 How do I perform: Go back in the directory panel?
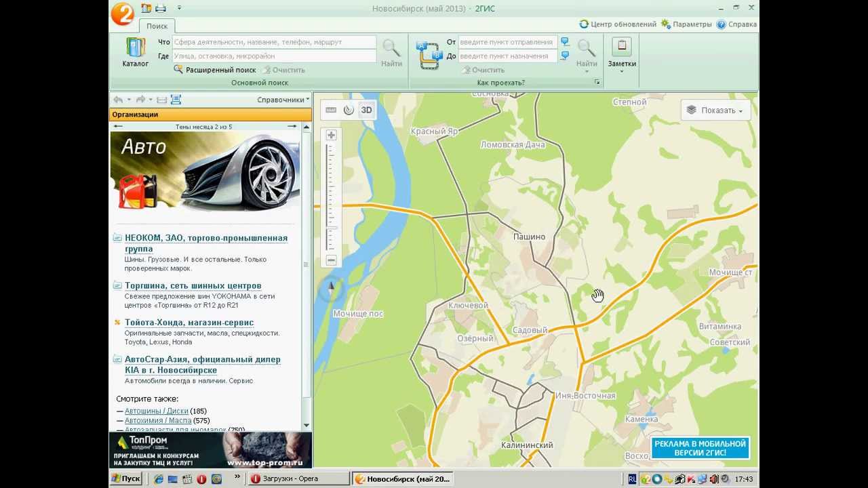coord(118,100)
